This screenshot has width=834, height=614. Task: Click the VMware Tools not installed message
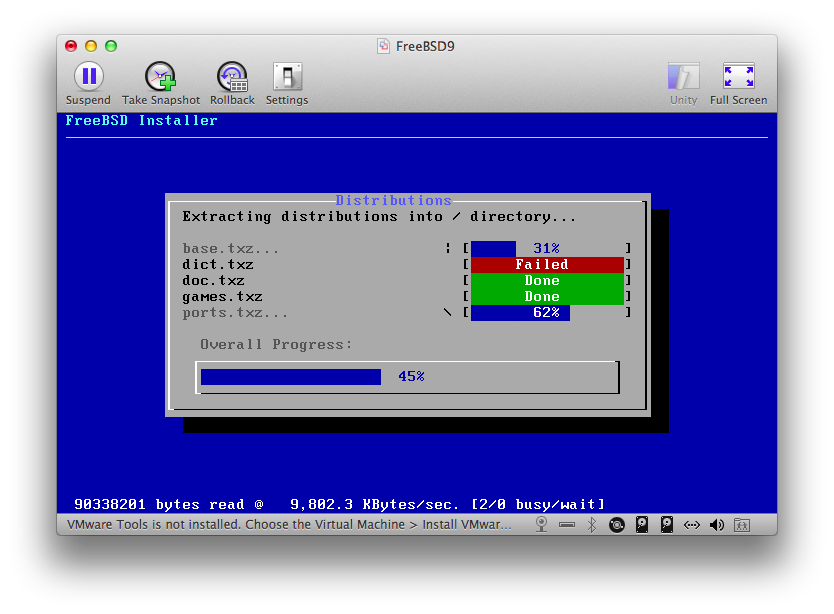point(289,525)
